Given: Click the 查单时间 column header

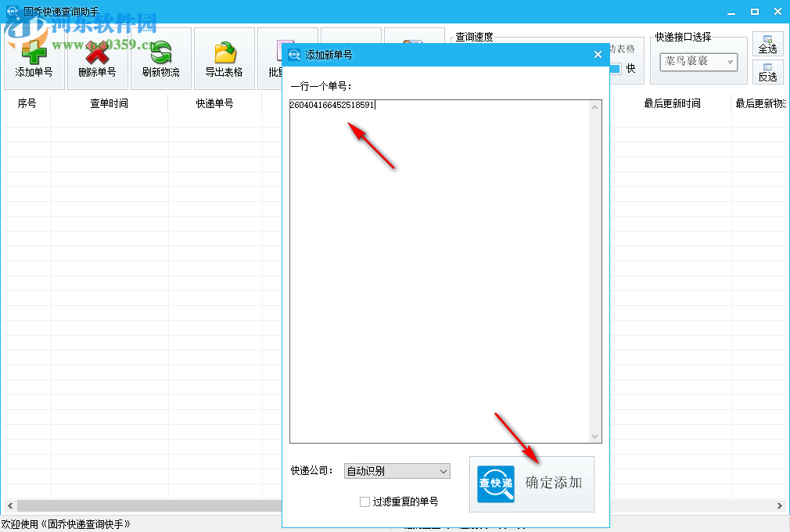Looking at the screenshot, I should [110, 103].
